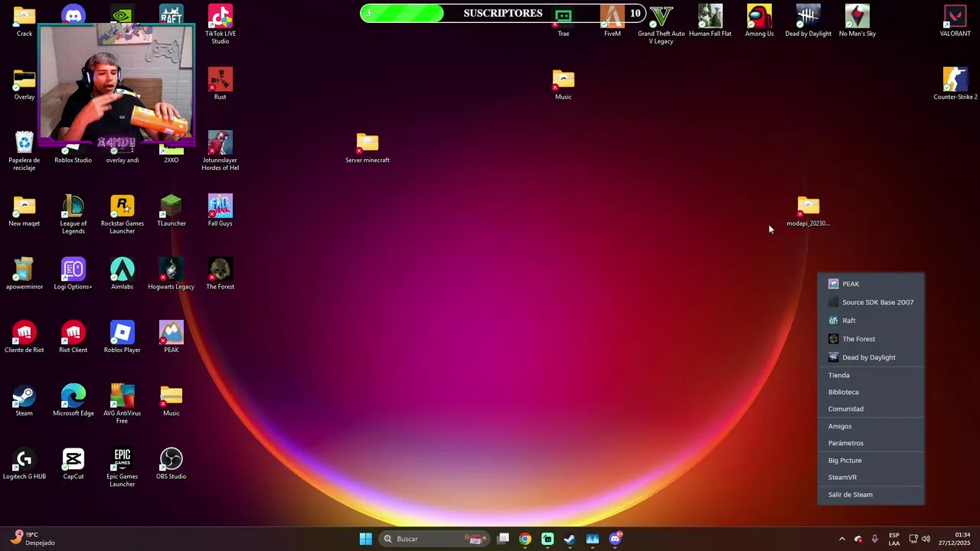Select the Server minecraft folder
Screen dimensions: 980x551
[x=367, y=147]
